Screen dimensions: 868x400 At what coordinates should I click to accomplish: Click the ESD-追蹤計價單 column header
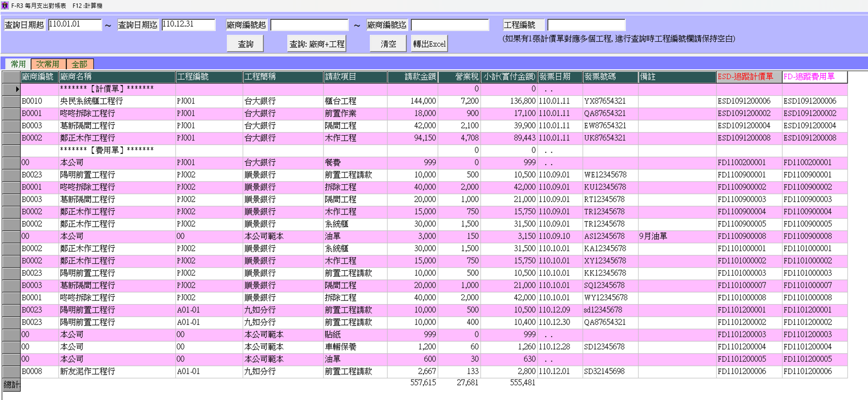click(x=749, y=77)
